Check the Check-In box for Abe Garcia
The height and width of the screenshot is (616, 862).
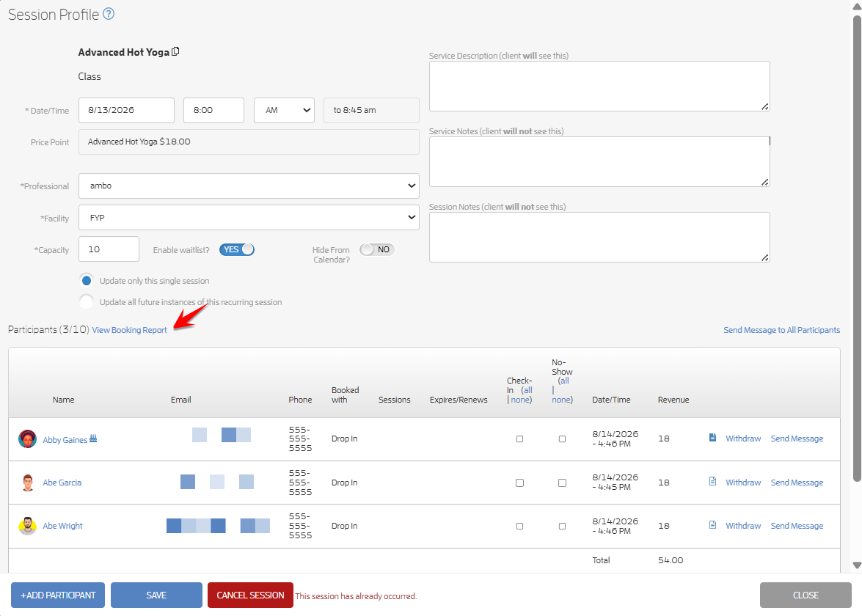[519, 483]
